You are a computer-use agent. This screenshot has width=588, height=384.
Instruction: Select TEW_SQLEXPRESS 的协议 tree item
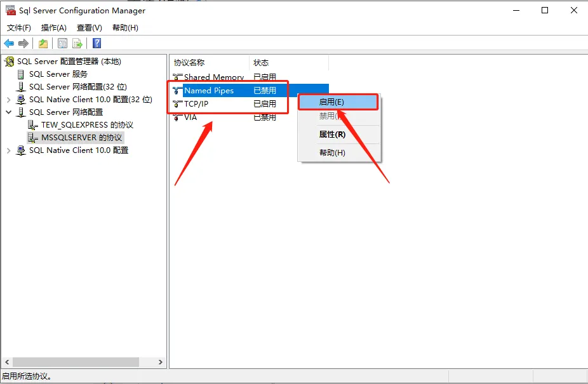point(87,125)
